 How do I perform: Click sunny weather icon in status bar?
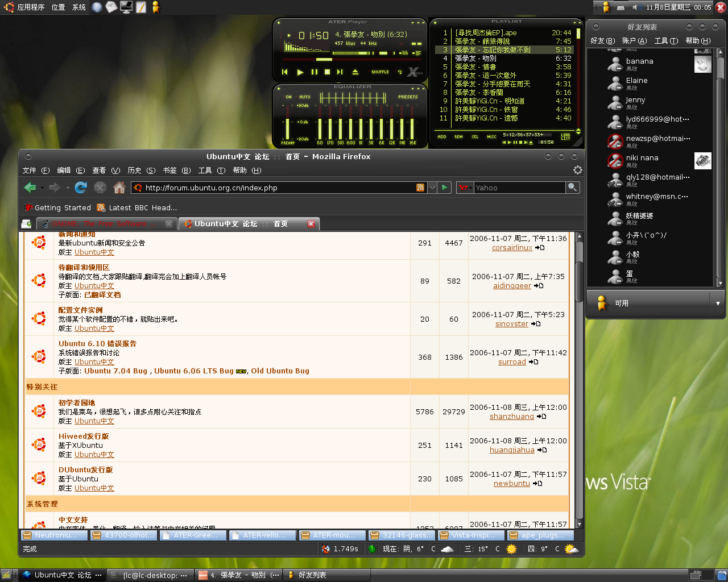pyautogui.click(x=511, y=549)
